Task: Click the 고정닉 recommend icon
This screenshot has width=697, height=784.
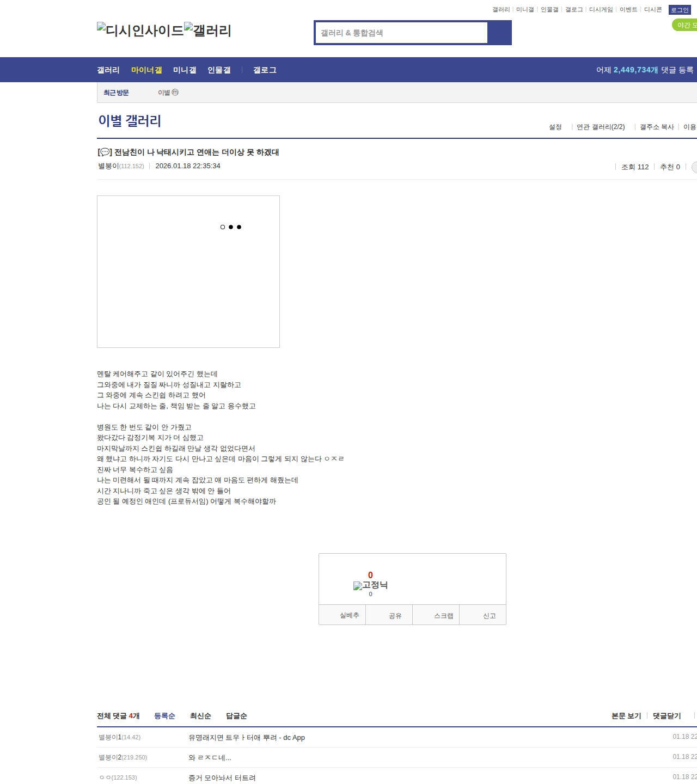Action: (x=370, y=585)
